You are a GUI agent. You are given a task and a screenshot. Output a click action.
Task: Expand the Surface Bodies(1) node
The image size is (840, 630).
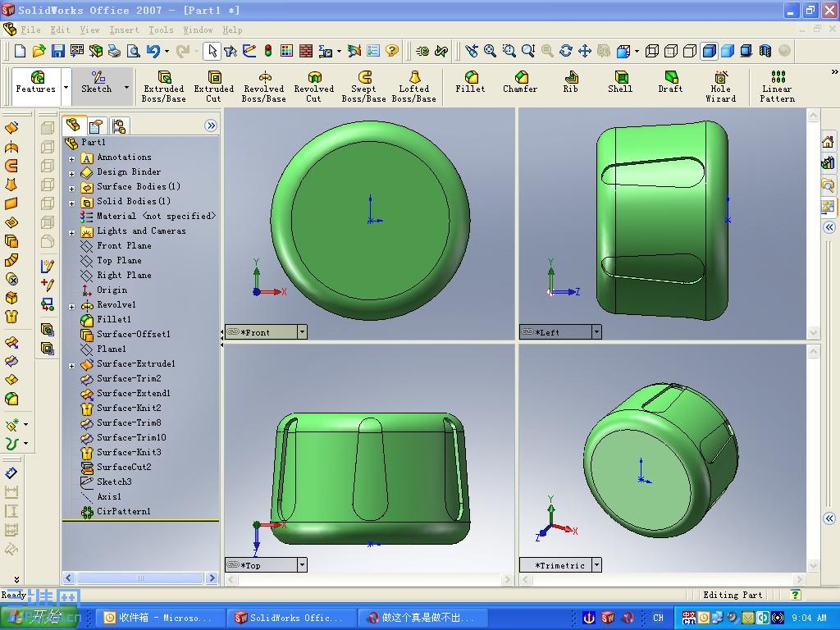(72, 189)
